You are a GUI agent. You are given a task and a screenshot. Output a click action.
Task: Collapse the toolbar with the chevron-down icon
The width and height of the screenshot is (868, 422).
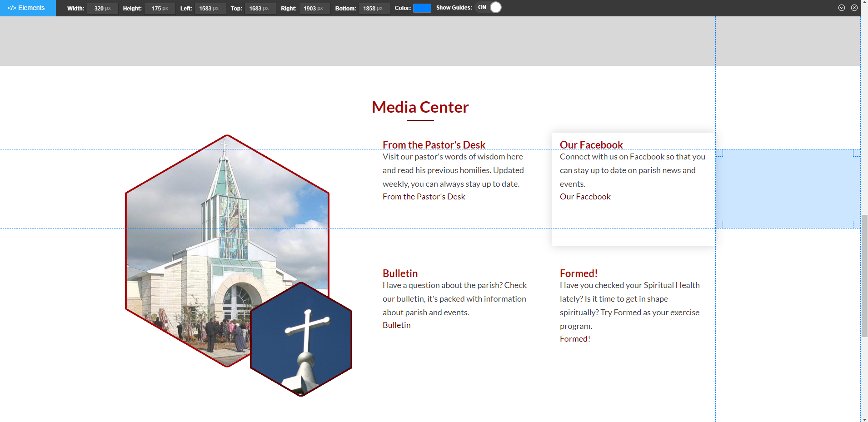(842, 8)
